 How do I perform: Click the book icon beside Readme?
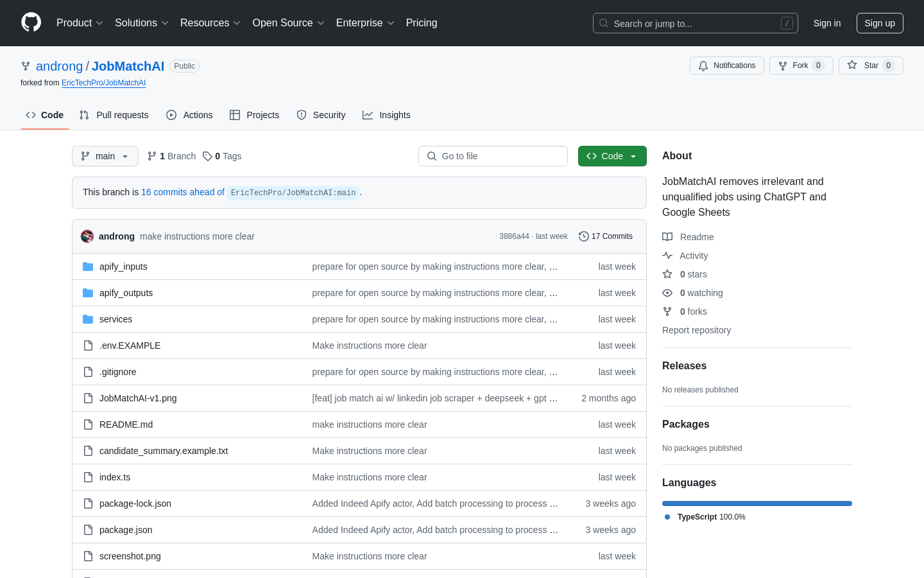667,237
